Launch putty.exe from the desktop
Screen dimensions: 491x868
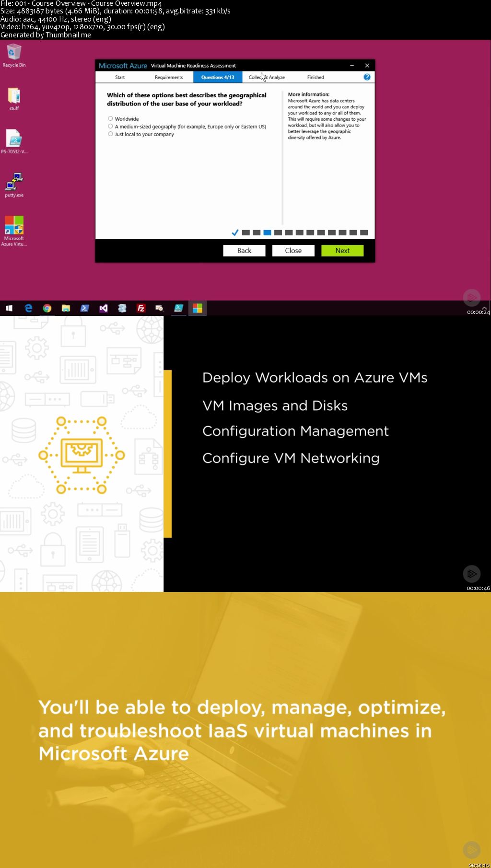14,185
